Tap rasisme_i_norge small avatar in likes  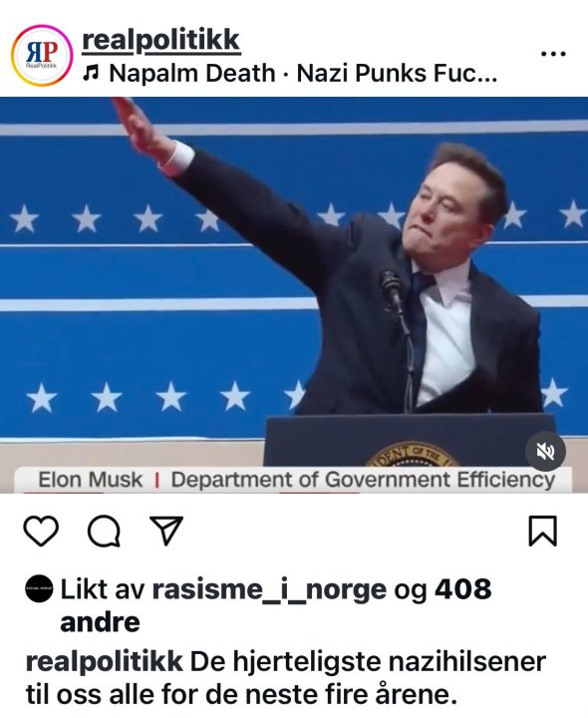39,588
